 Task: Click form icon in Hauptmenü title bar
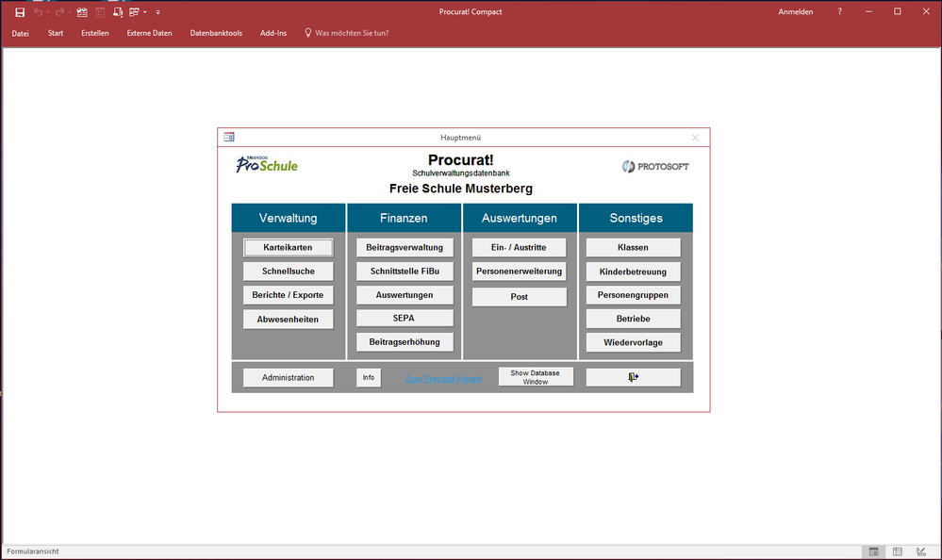[229, 137]
